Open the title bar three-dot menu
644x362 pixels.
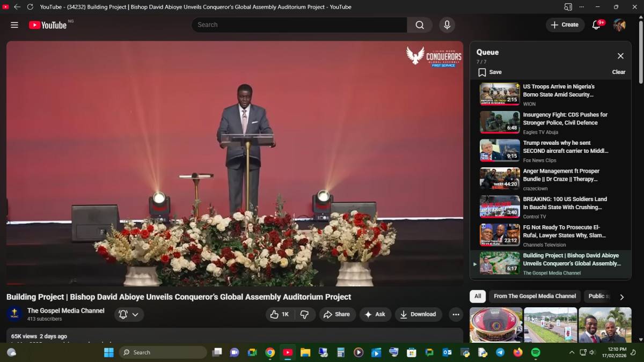coord(582,7)
